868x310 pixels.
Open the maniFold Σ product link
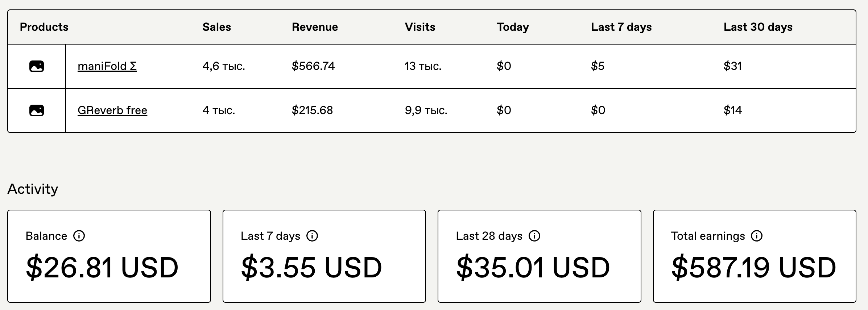click(107, 66)
